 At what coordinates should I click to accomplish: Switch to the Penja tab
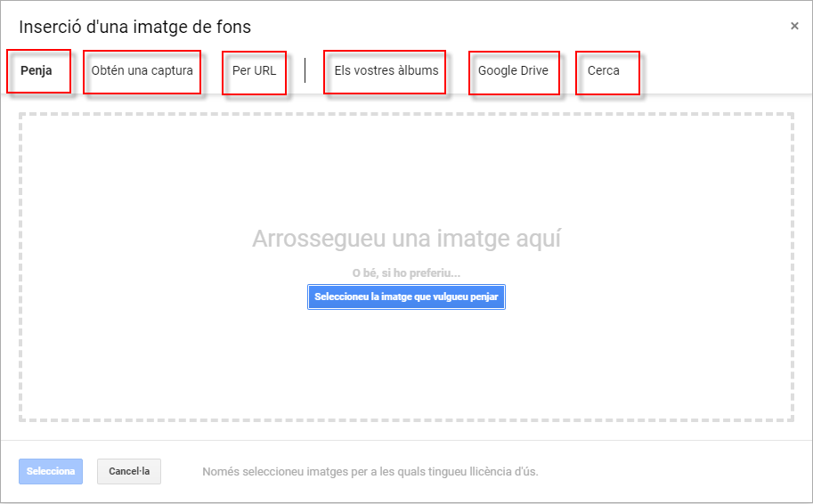click(37, 70)
